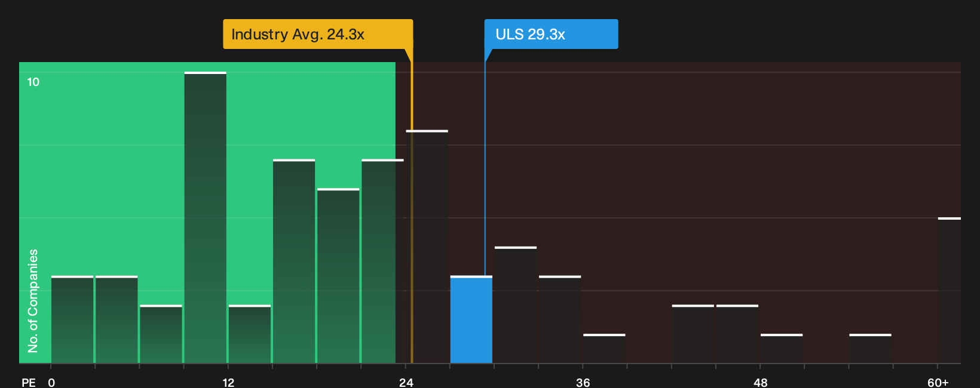Click the bar immediately right of the blue ULS bar
This screenshot has width=980, height=388.
coord(516,304)
